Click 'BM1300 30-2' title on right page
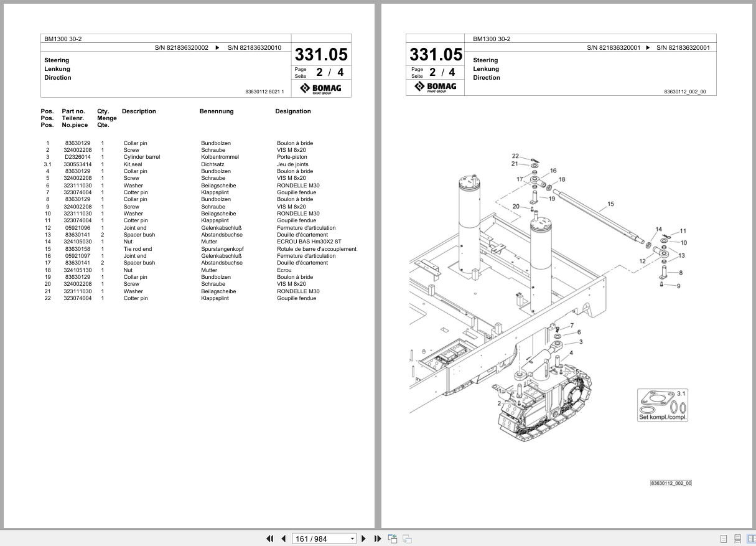 pos(492,39)
